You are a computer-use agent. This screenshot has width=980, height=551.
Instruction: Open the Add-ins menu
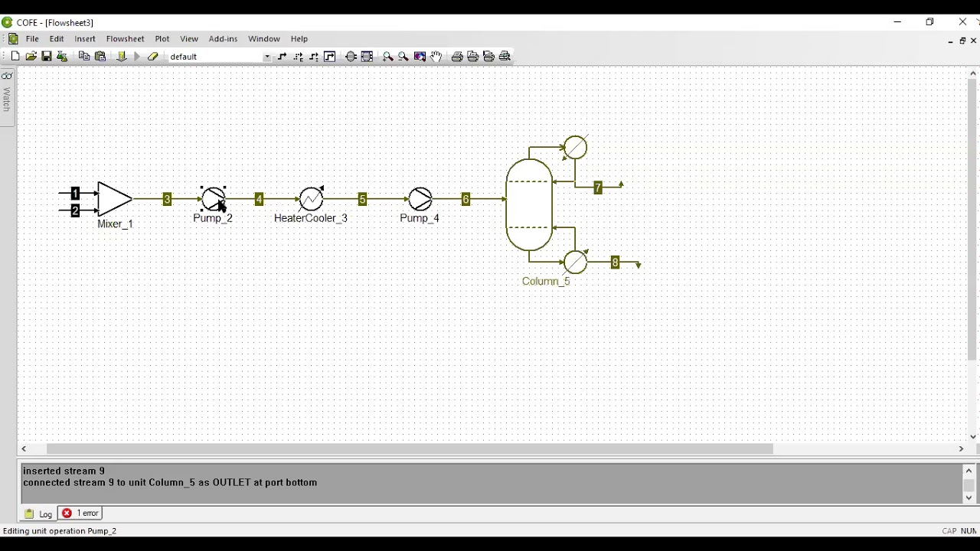pyautogui.click(x=223, y=39)
